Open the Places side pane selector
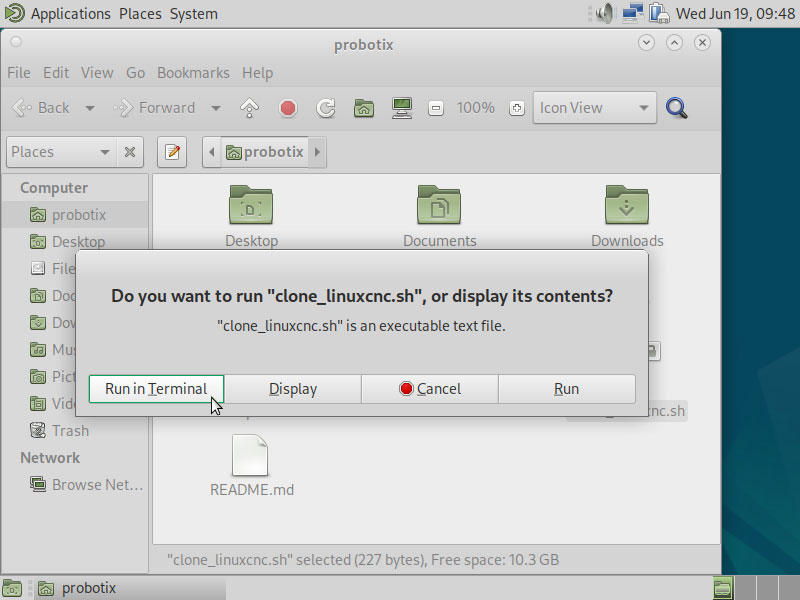This screenshot has width=800, height=600. point(60,152)
